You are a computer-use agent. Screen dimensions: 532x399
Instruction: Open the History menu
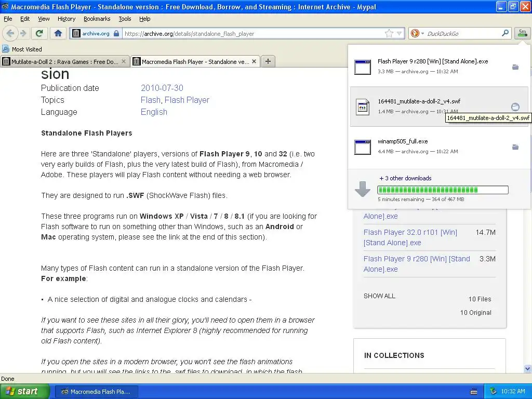pos(66,19)
